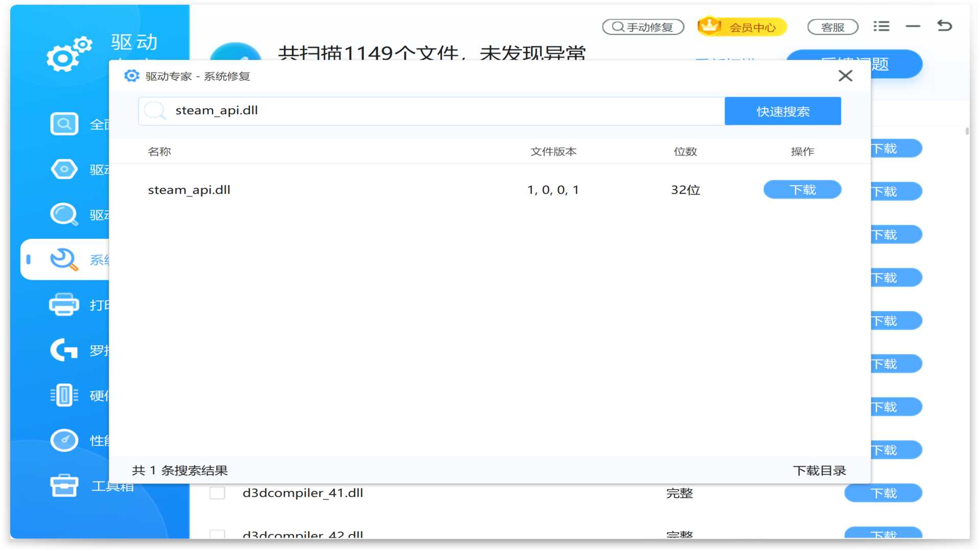Open the list menu icon in title bar
The width and height of the screenshot is (980, 551).
pos(881,26)
